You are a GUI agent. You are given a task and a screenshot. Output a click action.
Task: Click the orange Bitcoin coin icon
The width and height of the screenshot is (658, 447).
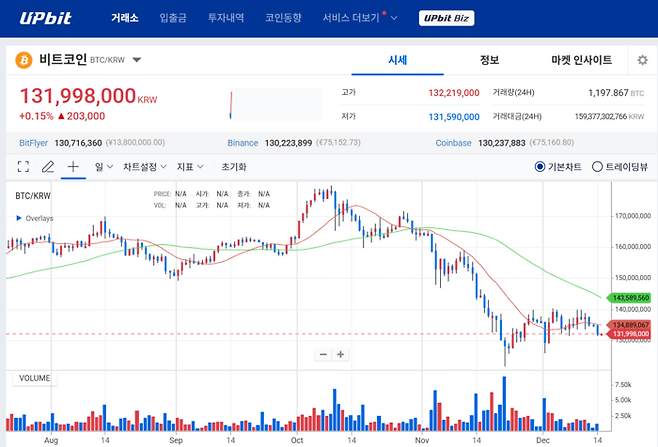tap(24, 60)
